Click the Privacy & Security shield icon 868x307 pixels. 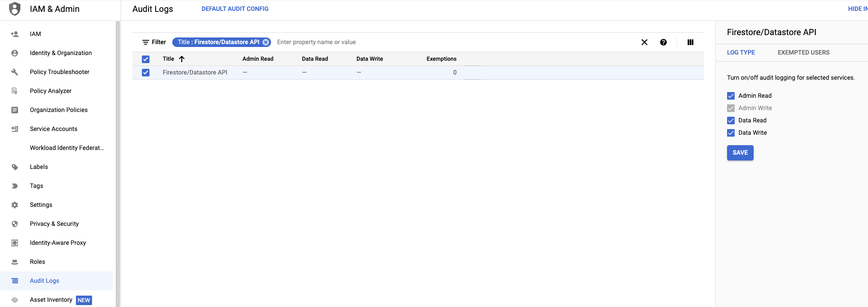[15, 224]
